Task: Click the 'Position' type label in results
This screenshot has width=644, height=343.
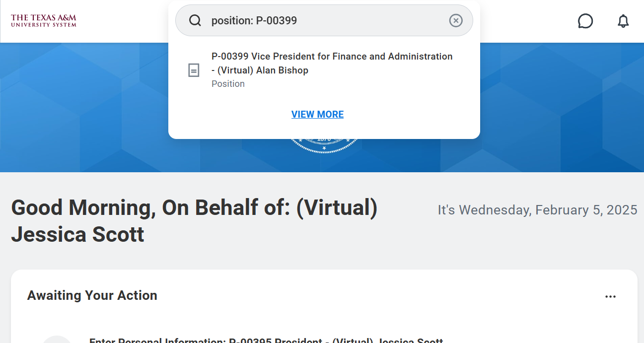Action: point(228,84)
